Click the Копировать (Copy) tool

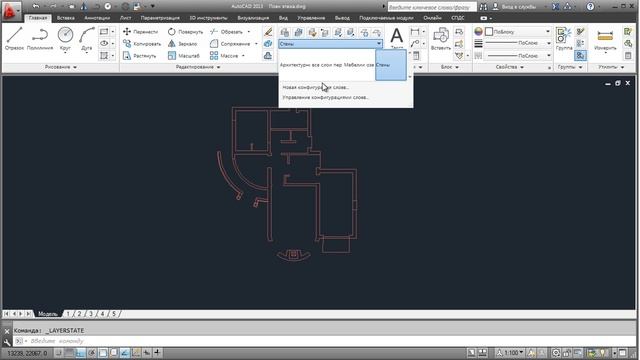click(x=142, y=43)
